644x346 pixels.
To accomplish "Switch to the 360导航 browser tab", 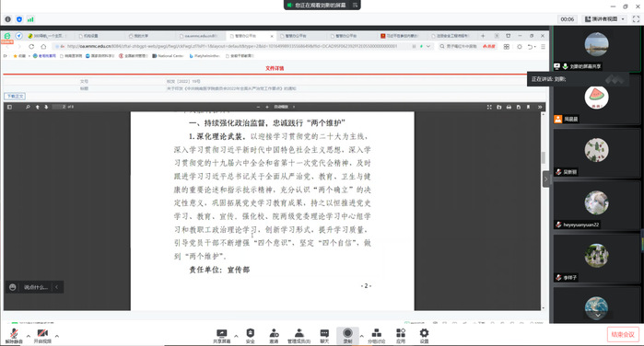I will click(46, 36).
